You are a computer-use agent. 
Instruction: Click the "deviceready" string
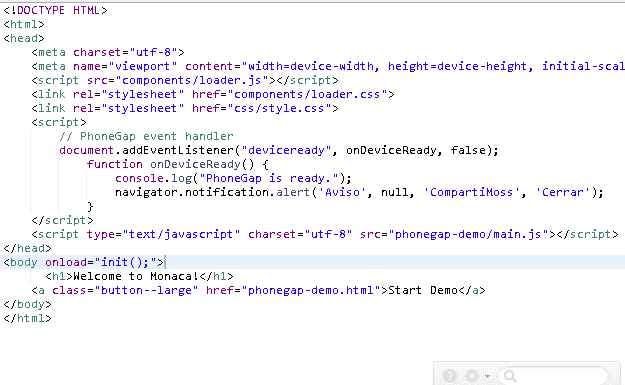click(x=286, y=150)
